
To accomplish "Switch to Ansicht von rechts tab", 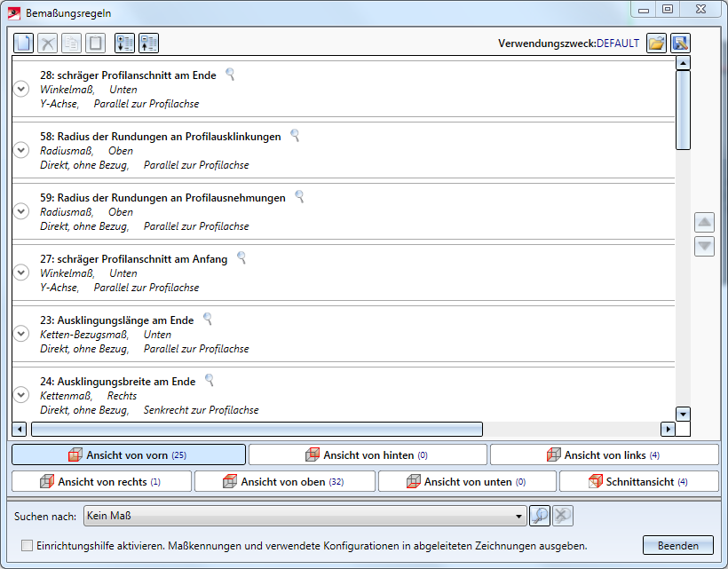I will click(101, 482).
